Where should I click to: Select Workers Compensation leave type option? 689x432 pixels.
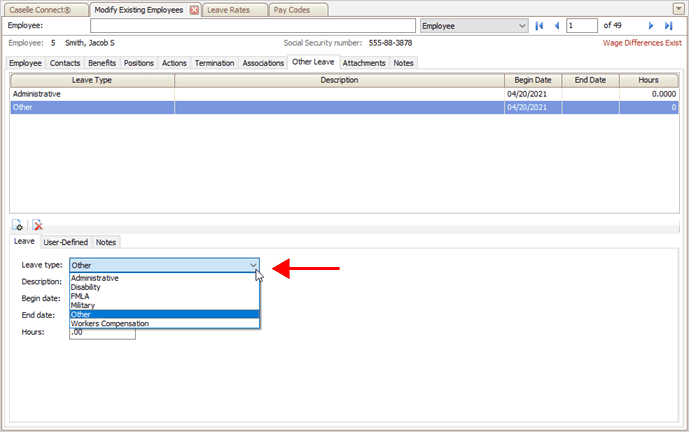110,323
